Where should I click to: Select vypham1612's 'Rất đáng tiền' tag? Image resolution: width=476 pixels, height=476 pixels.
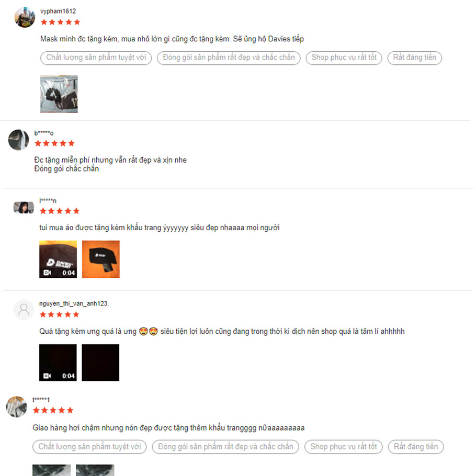tap(414, 58)
